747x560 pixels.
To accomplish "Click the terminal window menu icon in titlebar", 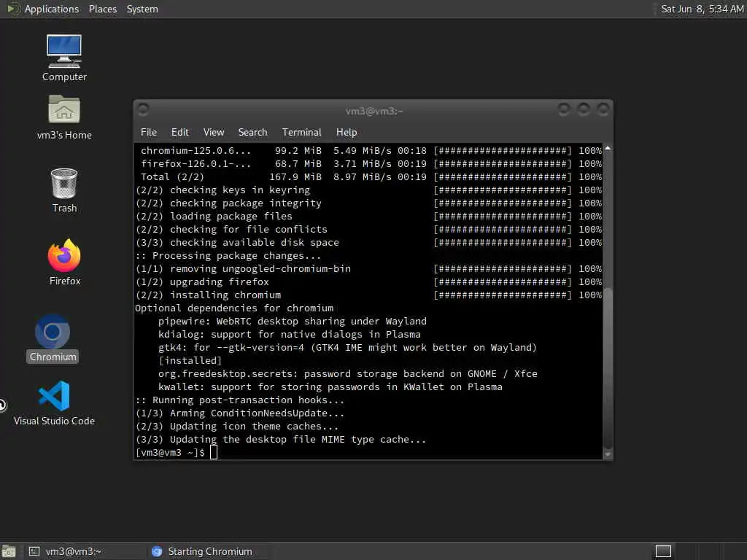I will click(143, 109).
